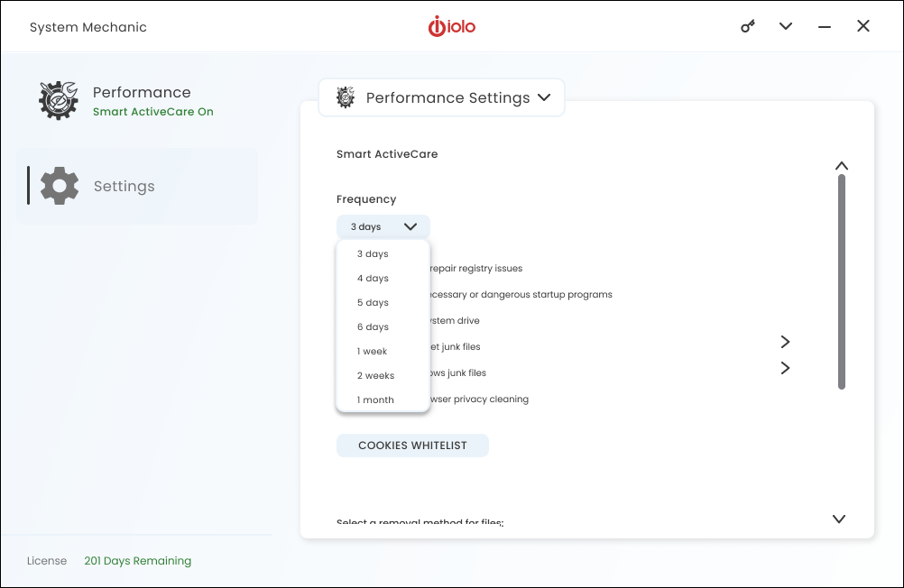The height and width of the screenshot is (588, 904).
Task: Expand Windows junk files arrow
Action: coord(785,368)
